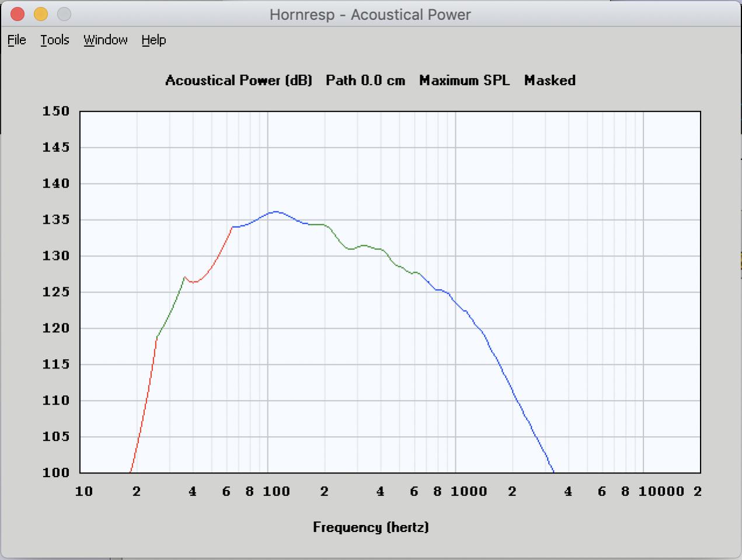Viewport: 742px width, 560px height.
Task: Open the Tools menu
Action: [55, 40]
